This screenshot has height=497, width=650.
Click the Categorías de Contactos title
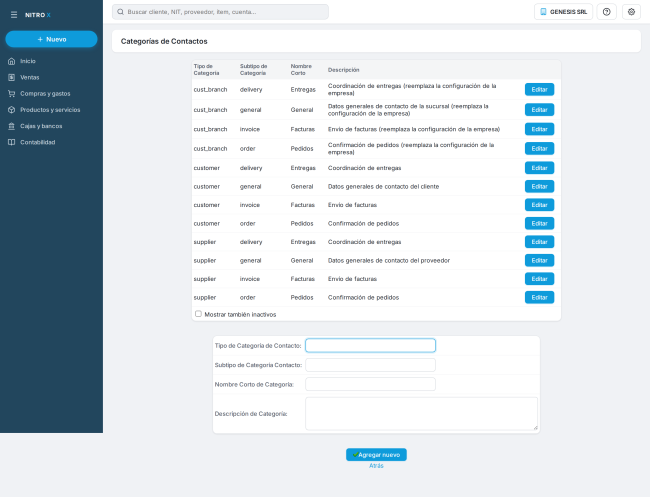(164, 41)
